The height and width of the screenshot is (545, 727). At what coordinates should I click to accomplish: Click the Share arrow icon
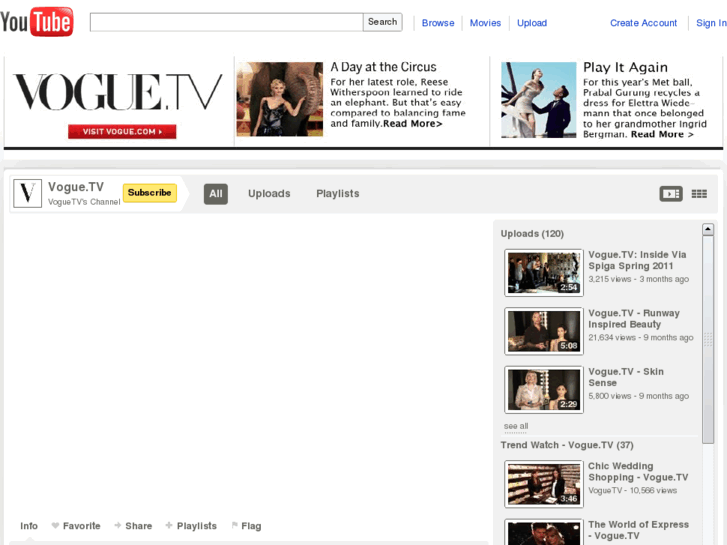pos(118,526)
